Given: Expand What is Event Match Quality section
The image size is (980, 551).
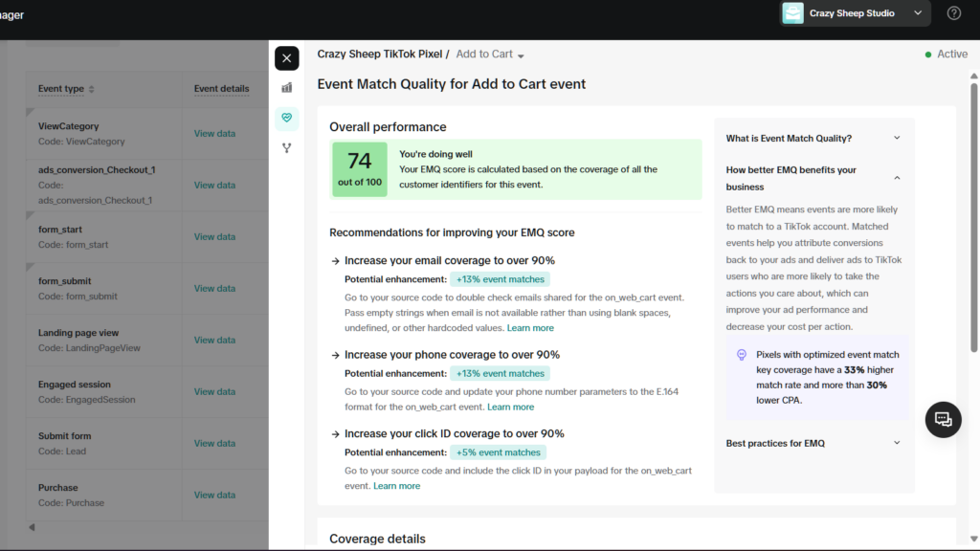Looking at the screenshot, I should tap(897, 138).
